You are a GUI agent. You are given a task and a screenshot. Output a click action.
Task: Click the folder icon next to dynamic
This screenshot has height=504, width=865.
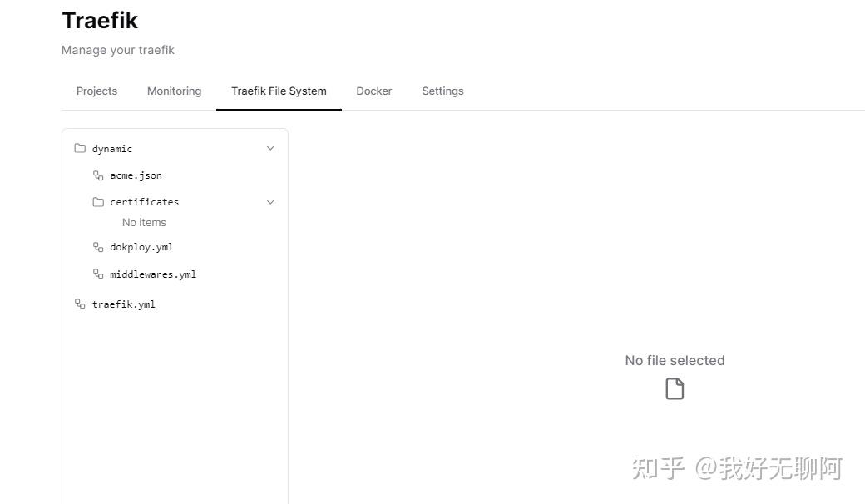[80, 148]
